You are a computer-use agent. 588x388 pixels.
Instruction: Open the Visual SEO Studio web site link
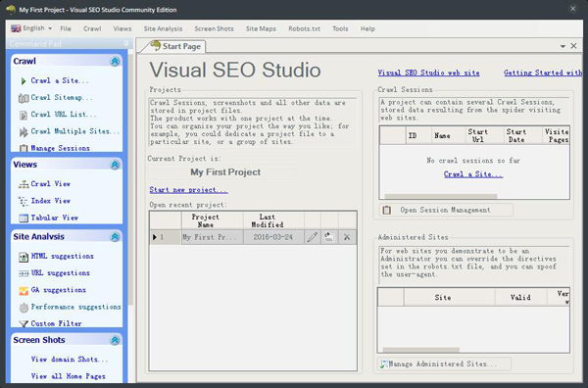[428, 73]
